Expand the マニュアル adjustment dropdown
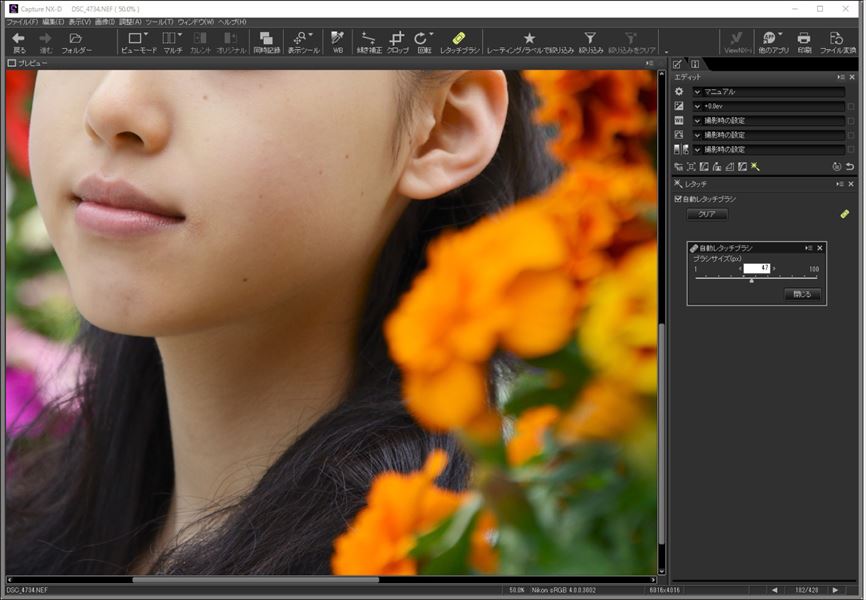The width and height of the screenshot is (866, 600). [x=769, y=92]
